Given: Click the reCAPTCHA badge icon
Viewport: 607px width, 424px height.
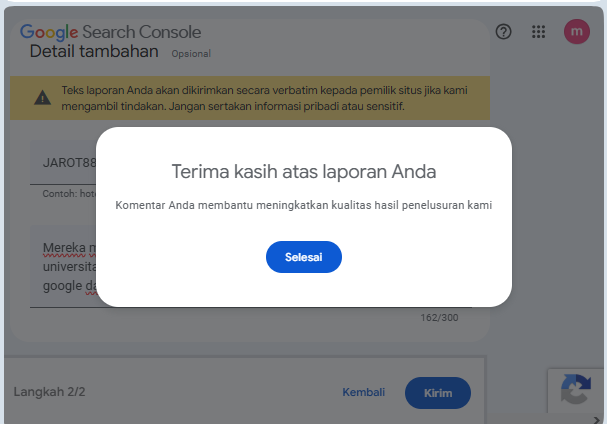Looking at the screenshot, I should coord(576,390).
